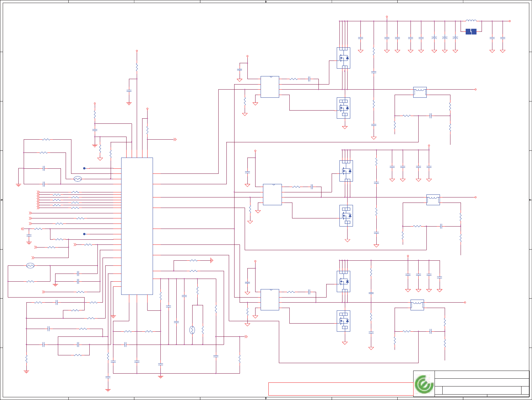Screen dimensions: 532x400
Task: Select the bottom phase output inductor
Action: pyautogui.click(x=417, y=305)
